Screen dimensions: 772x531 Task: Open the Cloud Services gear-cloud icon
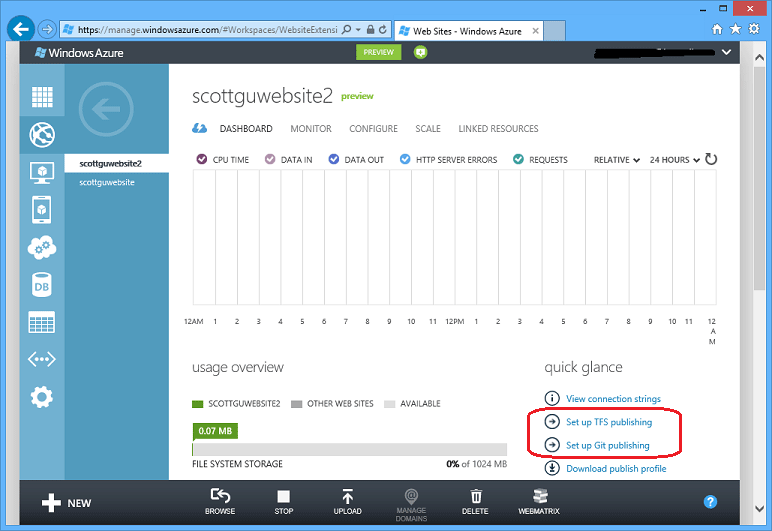coord(42,248)
